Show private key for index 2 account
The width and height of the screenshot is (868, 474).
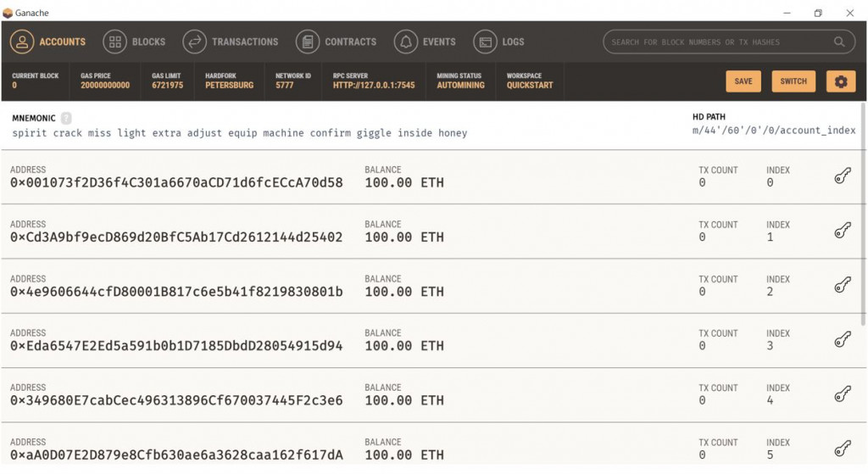pos(843,285)
